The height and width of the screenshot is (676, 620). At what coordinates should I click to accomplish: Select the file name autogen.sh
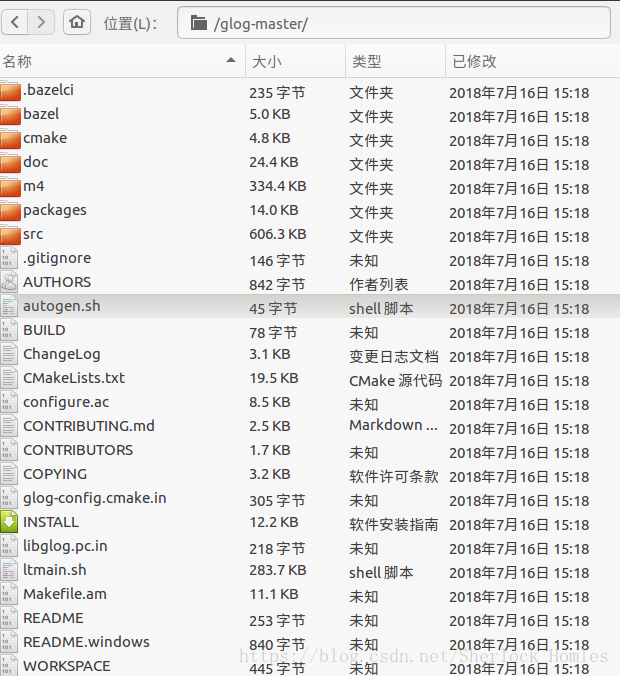pos(62,306)
